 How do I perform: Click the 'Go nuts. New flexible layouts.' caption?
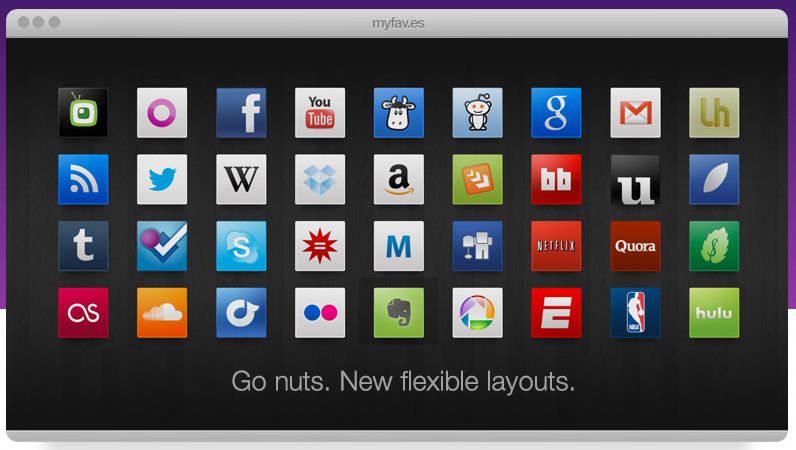point(403,381)
